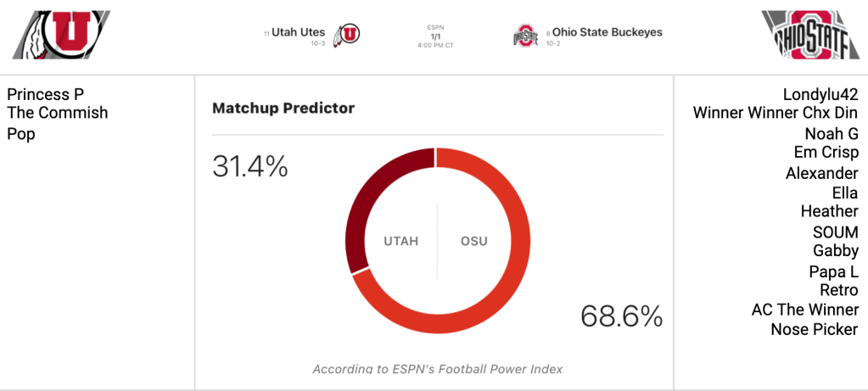868x391 pixels.
Task: Click the large Ohio State logo
Action: 809,35
